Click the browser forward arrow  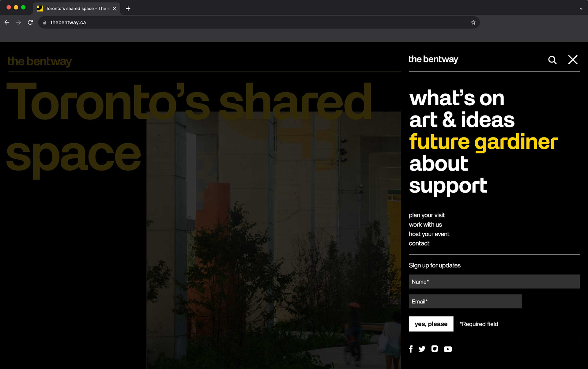coord(18,22)
